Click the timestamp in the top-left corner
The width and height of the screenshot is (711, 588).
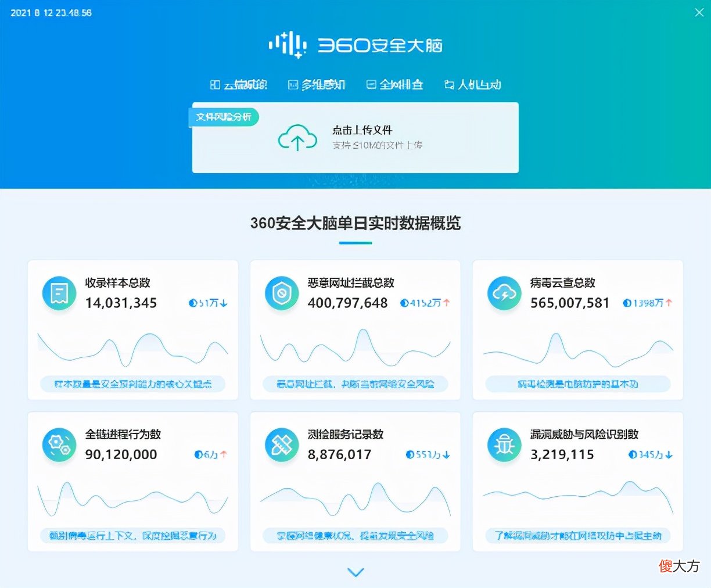(x=51, y=13)
